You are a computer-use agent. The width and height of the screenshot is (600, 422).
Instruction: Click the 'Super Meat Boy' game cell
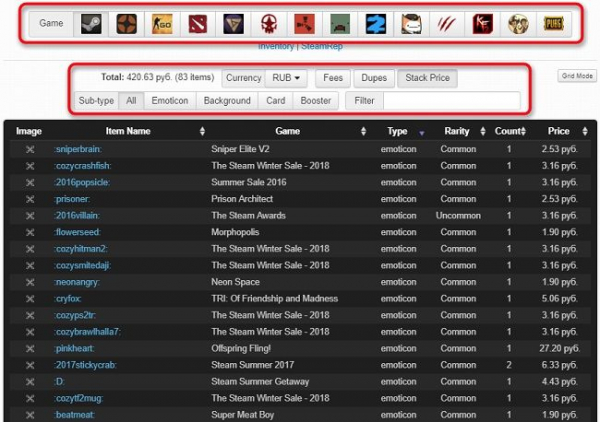(243, 415)
